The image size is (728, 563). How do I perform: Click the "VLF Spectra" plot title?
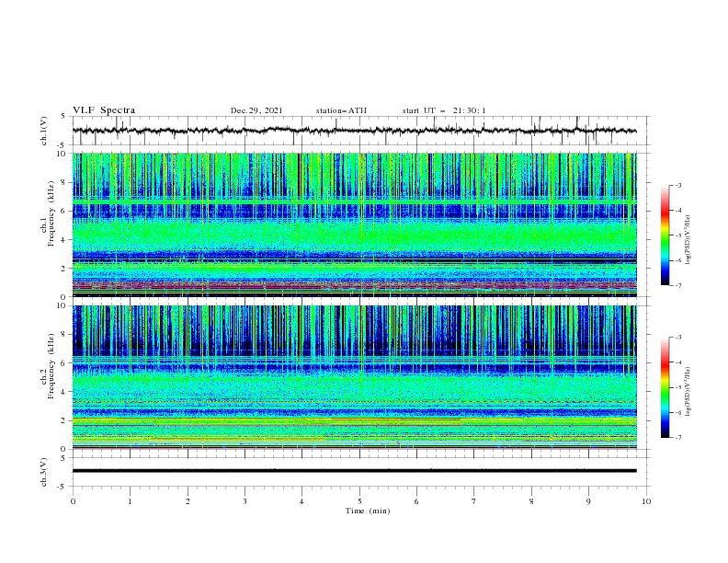(104, 110)
